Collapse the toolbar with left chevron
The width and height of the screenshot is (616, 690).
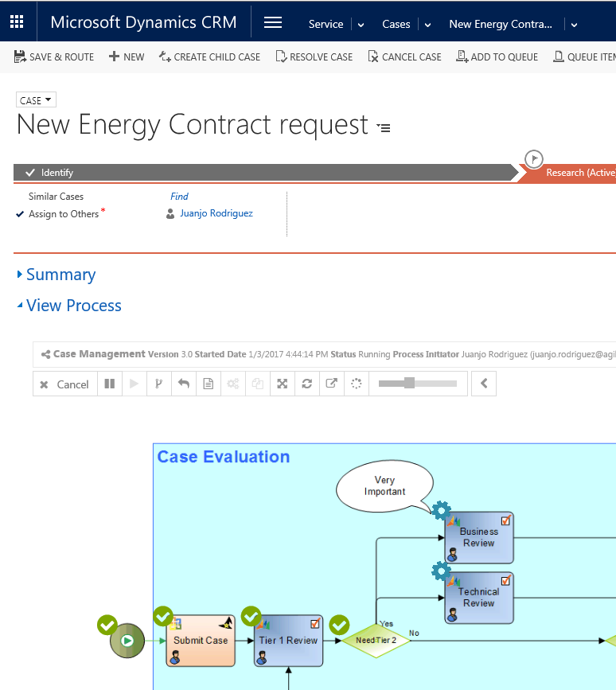pos(484,384)
